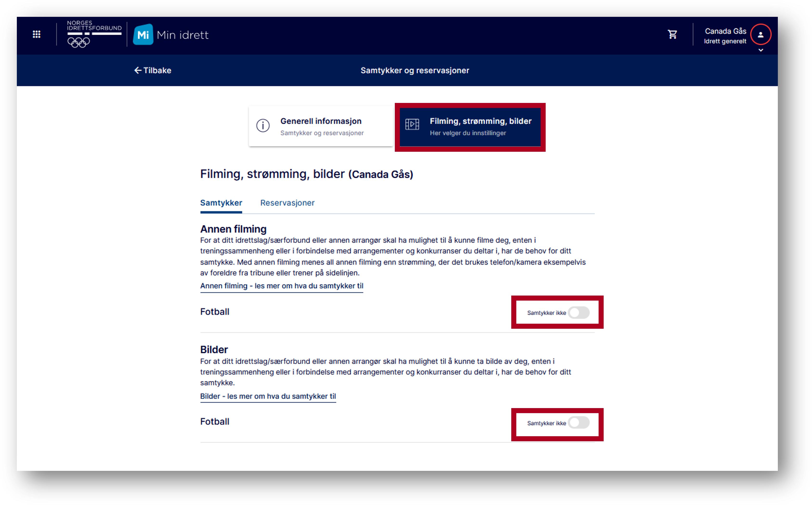Image resolution: width=812 pixels, height=505 pixels.
Task: Click Idrett generelt under user name
Action: pos(725,41)
